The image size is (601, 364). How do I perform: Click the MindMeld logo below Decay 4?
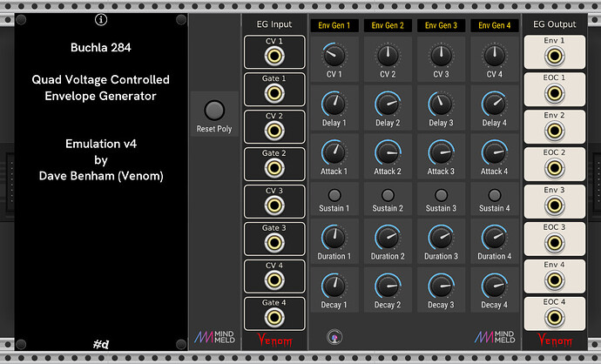click(495, 337)
